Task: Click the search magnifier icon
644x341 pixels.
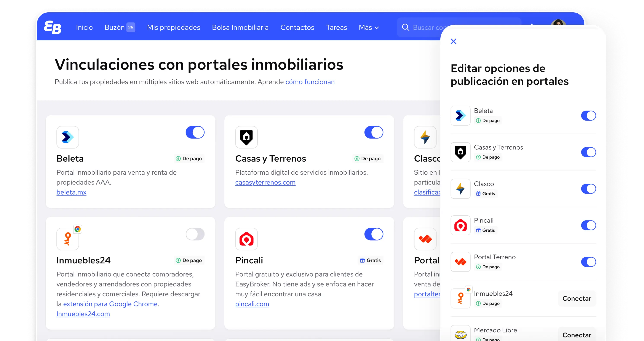Action: (x=406, y=27)
